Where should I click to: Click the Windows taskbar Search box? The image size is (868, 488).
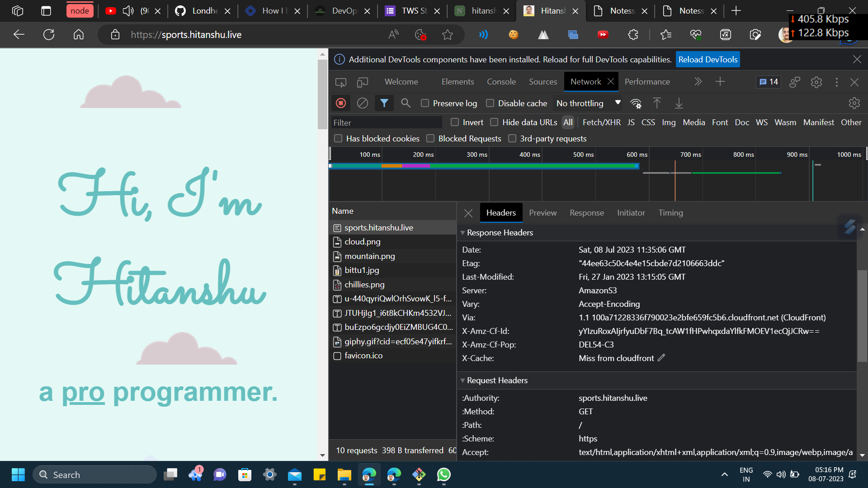pos(95,475)
